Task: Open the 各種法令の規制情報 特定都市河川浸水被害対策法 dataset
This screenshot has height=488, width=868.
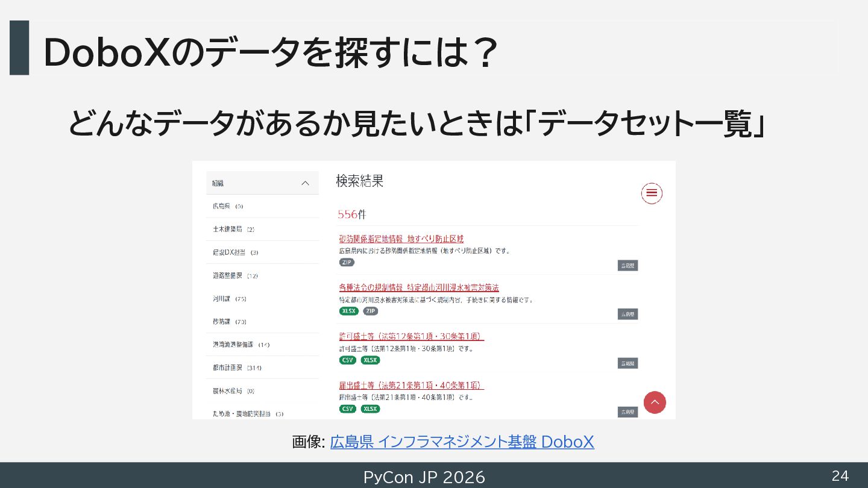Action: [419, 287]
